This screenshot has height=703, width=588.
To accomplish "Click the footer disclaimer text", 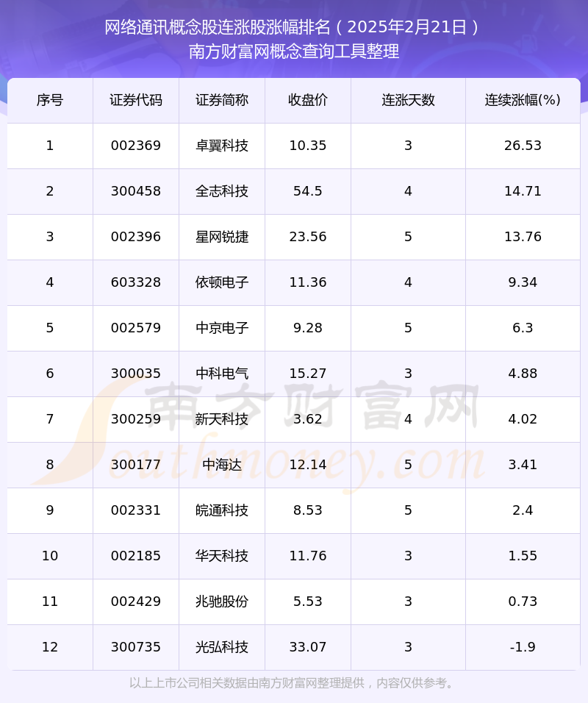I will point(293,683).
